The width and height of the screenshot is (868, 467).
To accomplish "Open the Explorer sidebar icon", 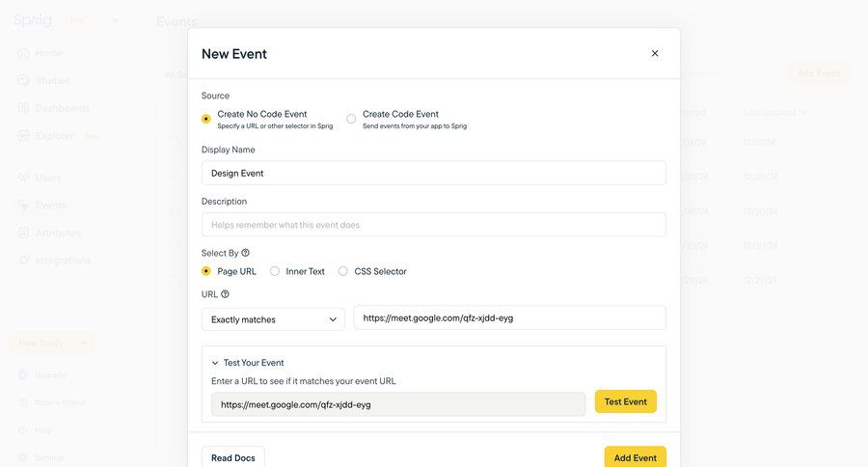I will [x=23, y=136].
